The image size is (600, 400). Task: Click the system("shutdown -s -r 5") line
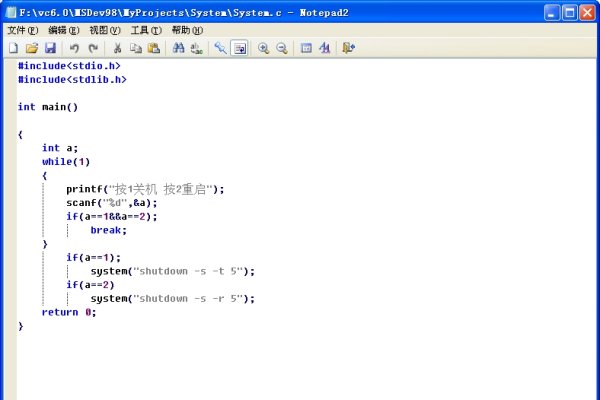[173, 299]
